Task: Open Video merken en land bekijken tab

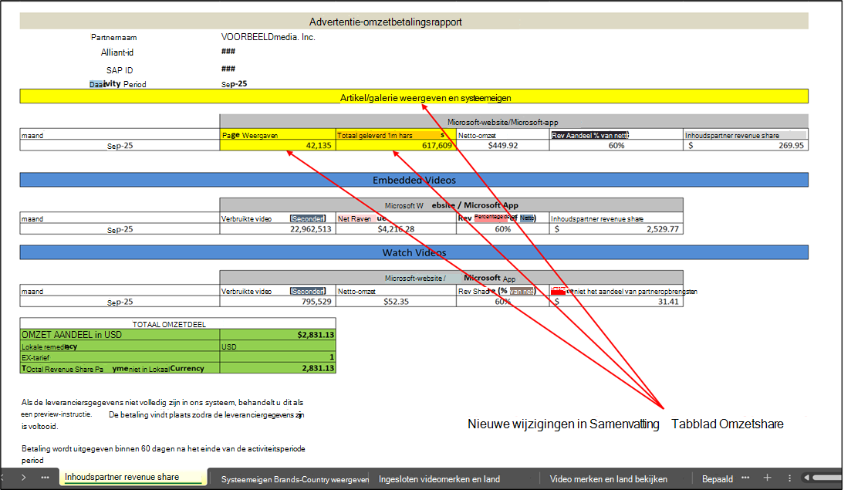Action: click(609, 479)
